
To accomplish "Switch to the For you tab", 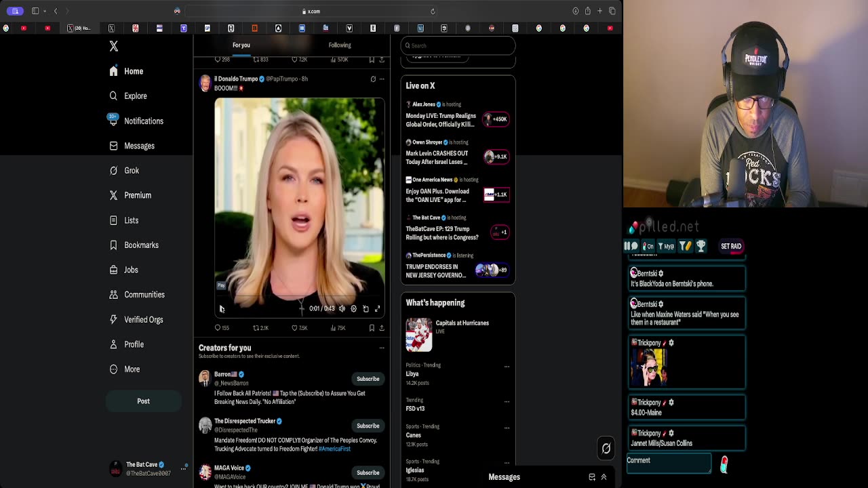I will [x=241, y=45].
